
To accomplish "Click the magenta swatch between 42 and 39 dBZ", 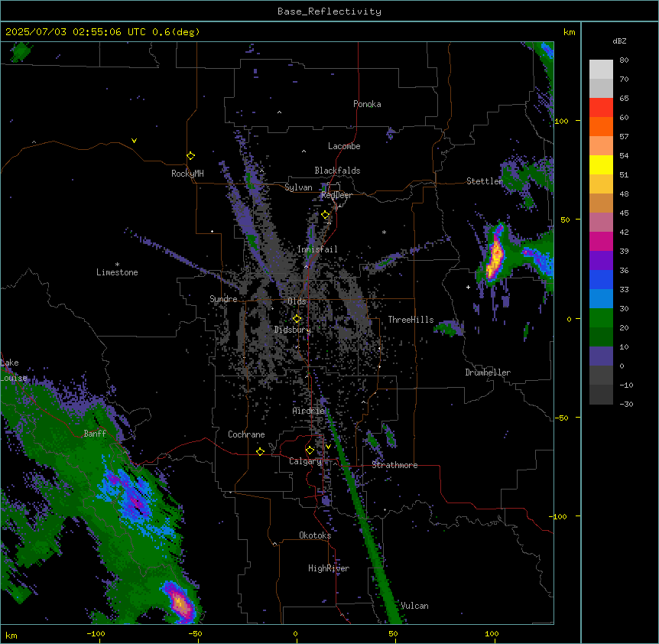I will click(601, 241).
